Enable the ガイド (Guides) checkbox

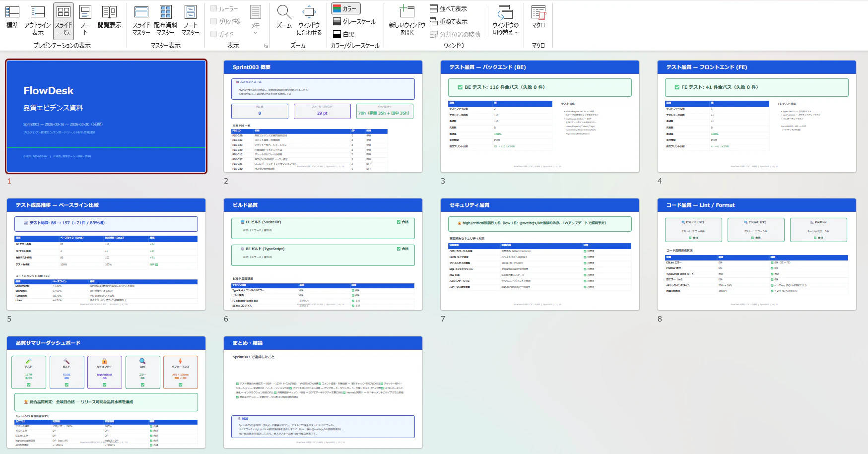click(213, 34)
